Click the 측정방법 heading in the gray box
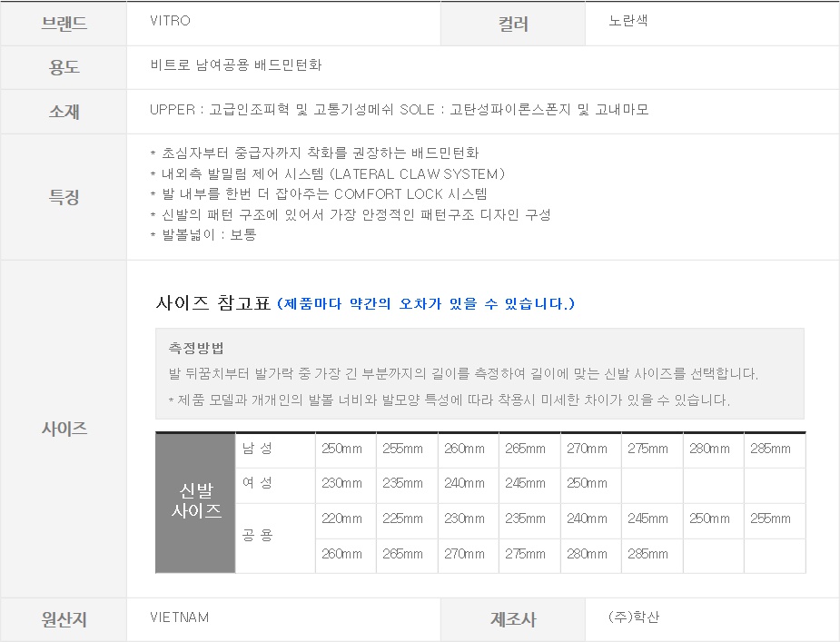Screen dimensions: 840x642 pos(196,348)
